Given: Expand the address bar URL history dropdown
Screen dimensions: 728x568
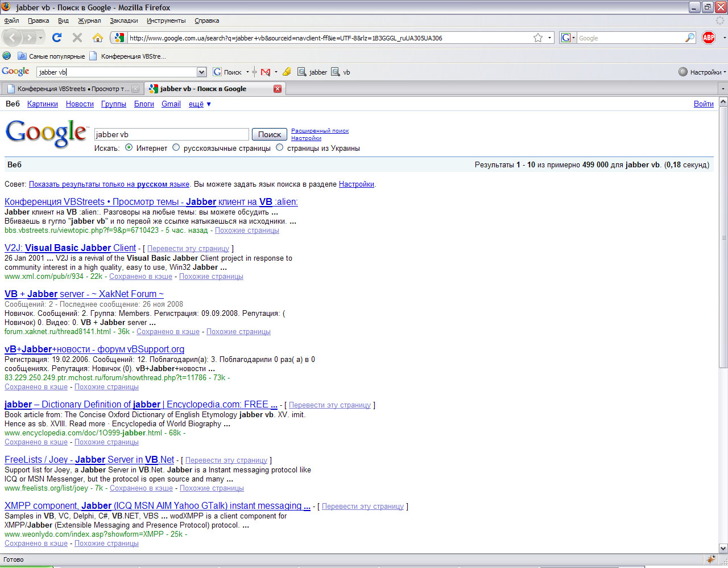Looking at the screenshot, I should [x=549, y=38].
